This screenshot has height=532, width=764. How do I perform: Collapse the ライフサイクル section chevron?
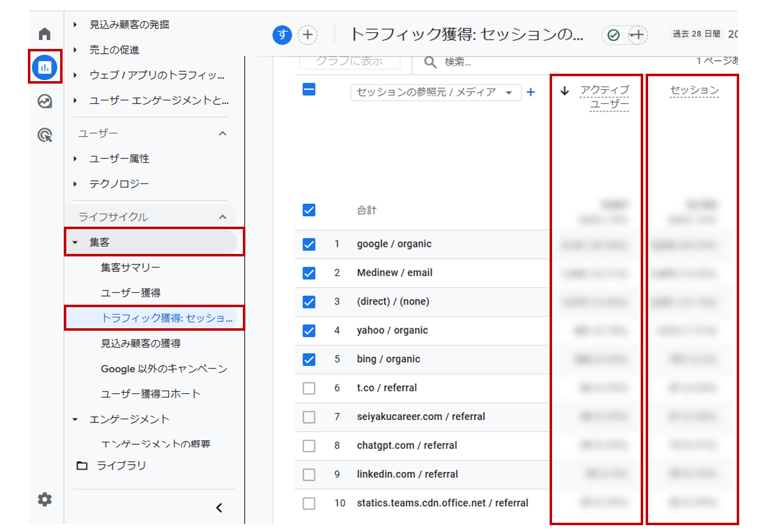pos(222,217)
